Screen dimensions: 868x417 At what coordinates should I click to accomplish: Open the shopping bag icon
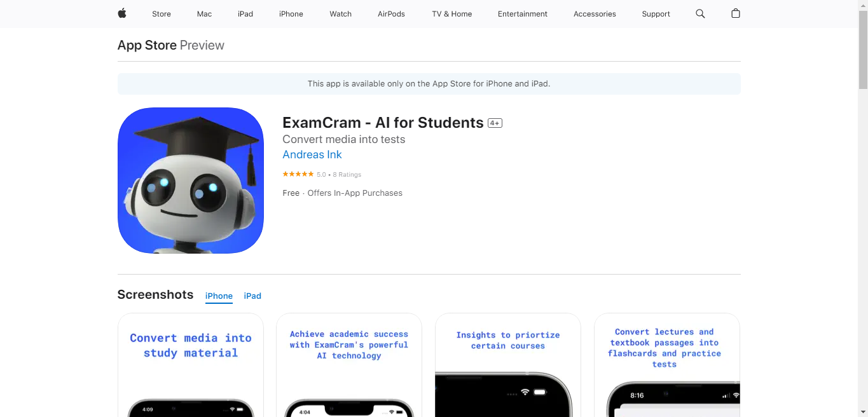click(x=736, y=13)
